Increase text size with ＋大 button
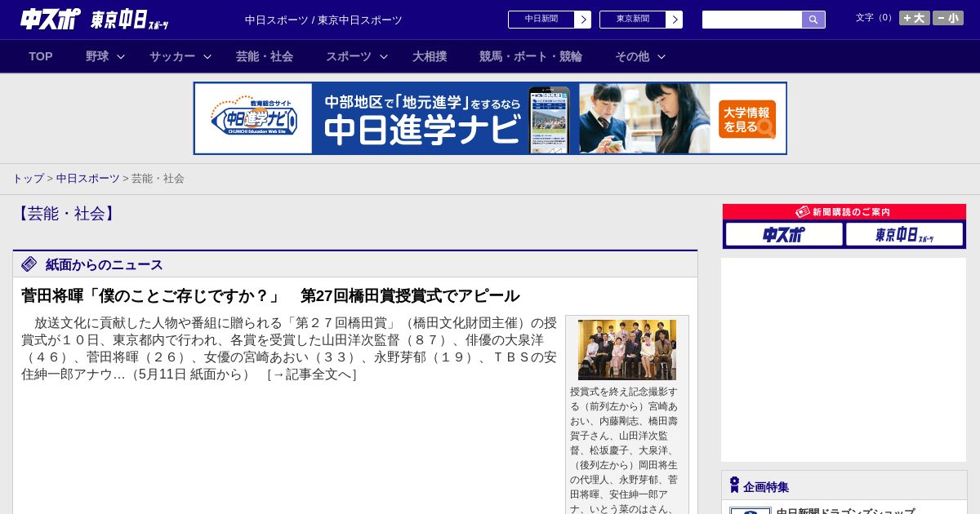The width and height of the screenshot is (980, 514). point(915,18)
